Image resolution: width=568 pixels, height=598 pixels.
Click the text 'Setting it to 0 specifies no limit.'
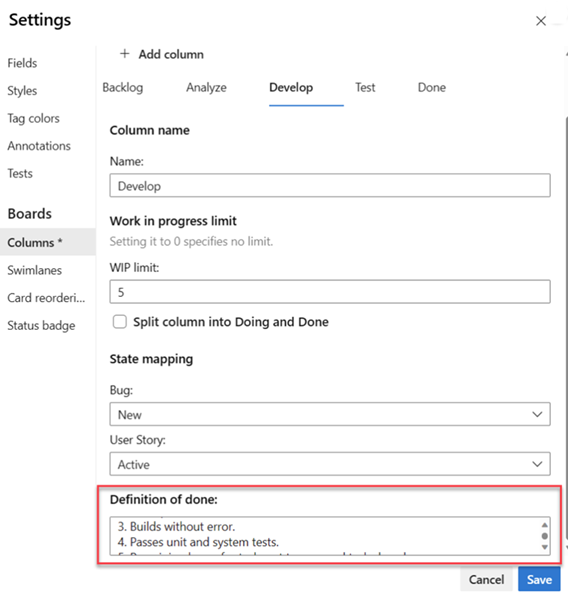click(x=191, y=241)
